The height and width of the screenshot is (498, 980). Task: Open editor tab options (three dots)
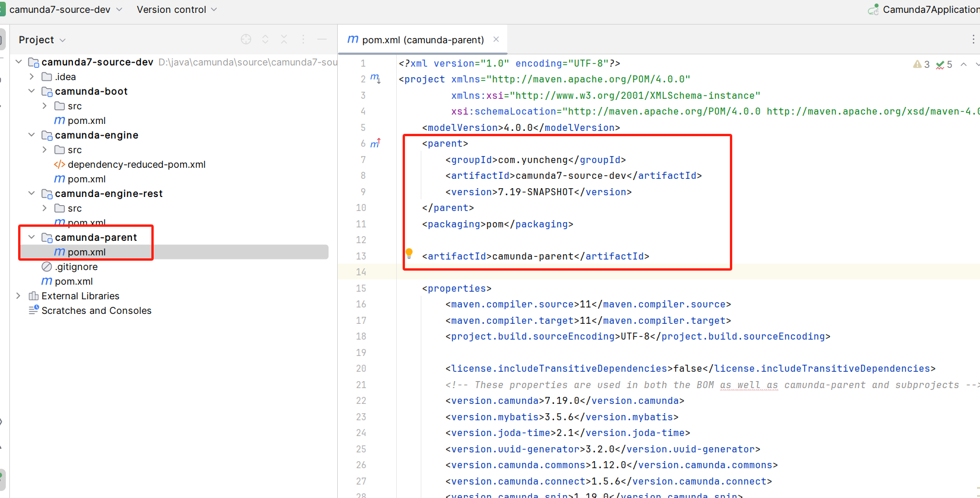pos(973,39)
